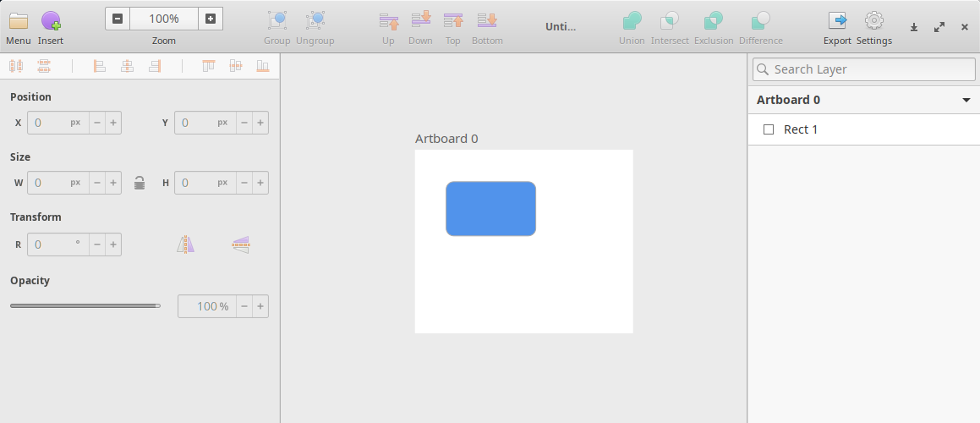
Task: Increase rotation with plus button
Action: coord(113,244)
